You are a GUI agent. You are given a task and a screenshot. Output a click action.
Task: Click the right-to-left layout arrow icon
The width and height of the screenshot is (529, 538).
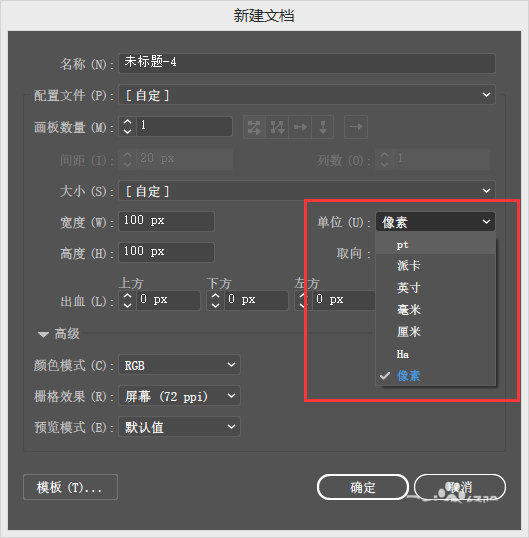(356, 127)
